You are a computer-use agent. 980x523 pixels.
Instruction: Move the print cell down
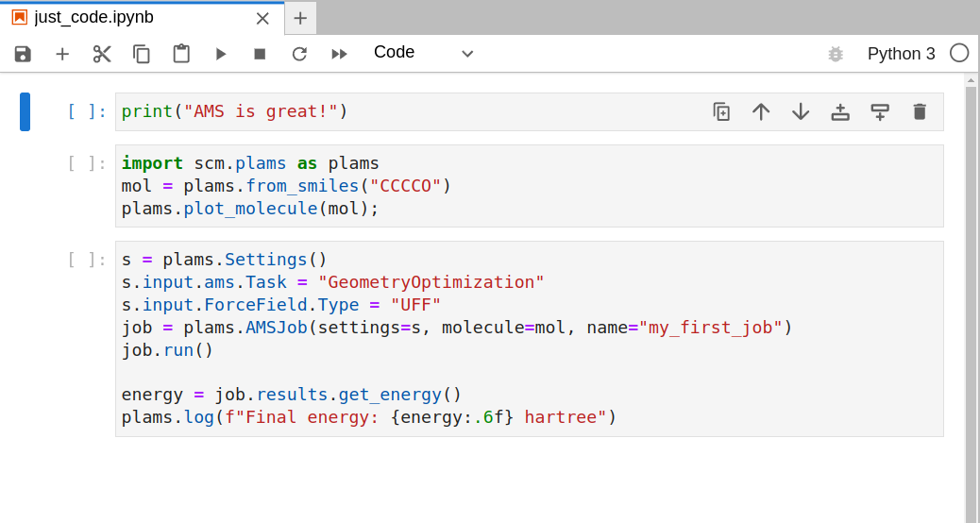pos(801,111)
